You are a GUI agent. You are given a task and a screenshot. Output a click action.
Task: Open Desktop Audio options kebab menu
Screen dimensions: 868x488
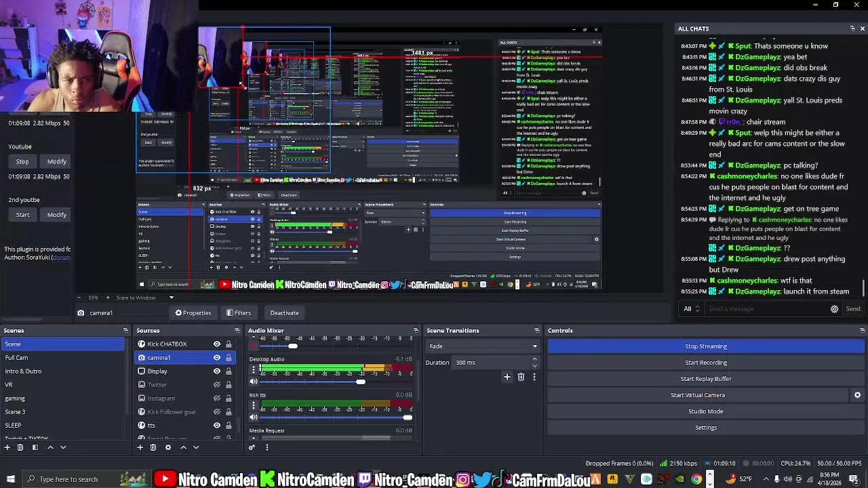click(254, 369)
